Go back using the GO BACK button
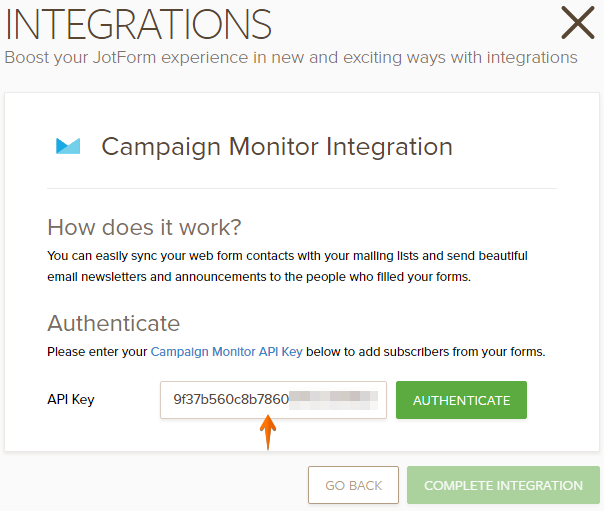Image resolution: width=604 pixels, height=511 pixels. (x=353, y=485)
